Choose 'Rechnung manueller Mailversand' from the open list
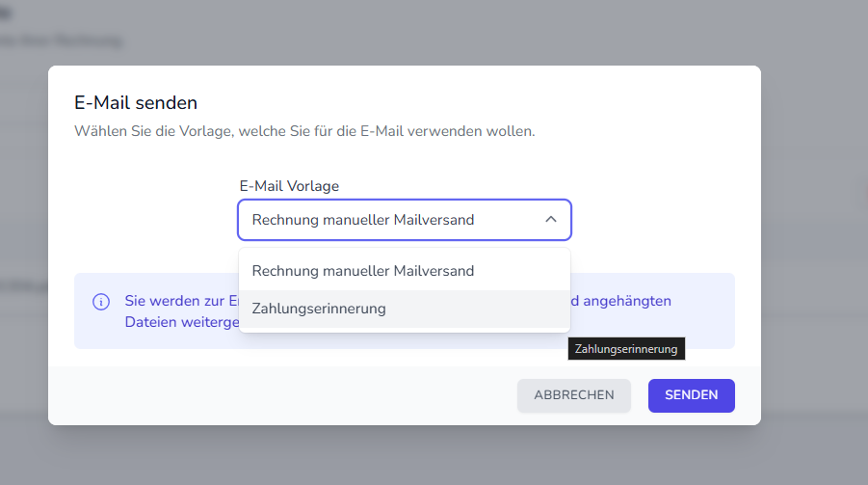This screenshot has height=485, width=868. point(363,271)
